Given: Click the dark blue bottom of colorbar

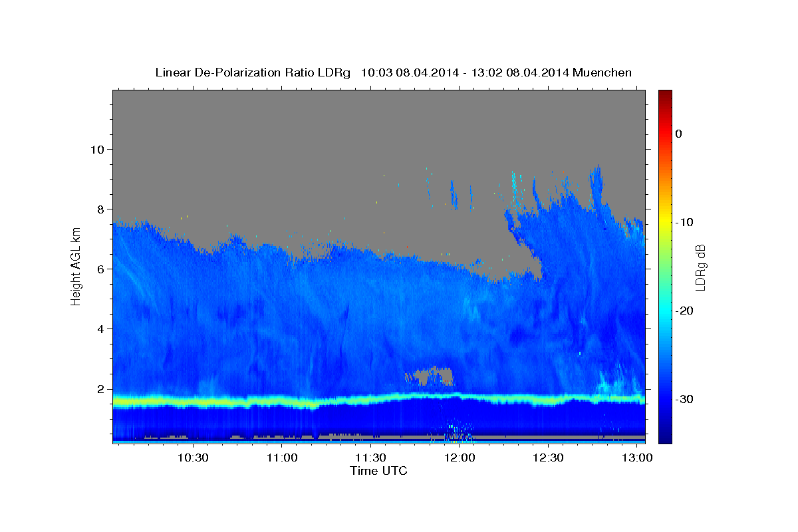Looking at the screenshot, I should (665, 436).
